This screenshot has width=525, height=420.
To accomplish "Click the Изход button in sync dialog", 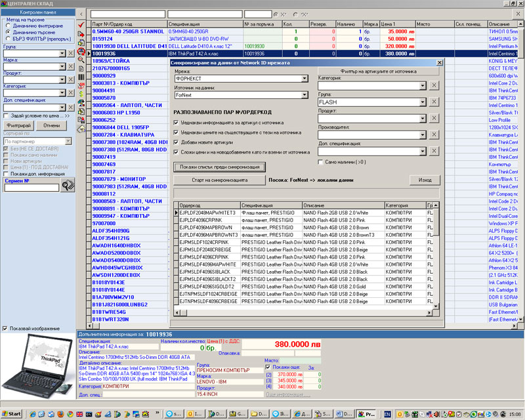I will tap(425, 180).
